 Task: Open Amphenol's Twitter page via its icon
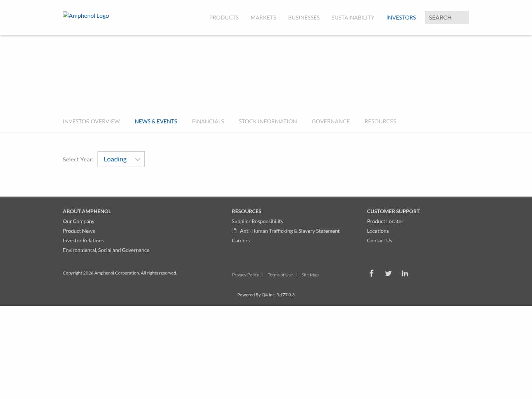(x=388, y=273)
